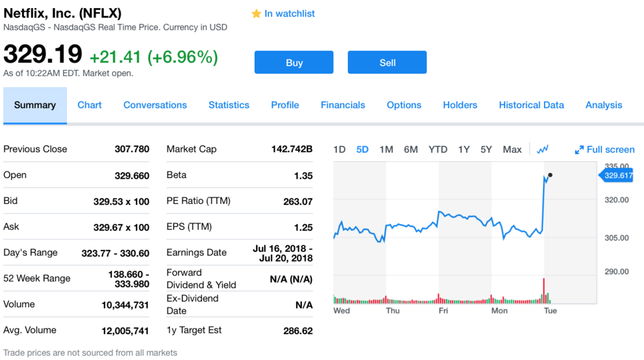Click the Beta value 1.35

(x=303, y=176)
